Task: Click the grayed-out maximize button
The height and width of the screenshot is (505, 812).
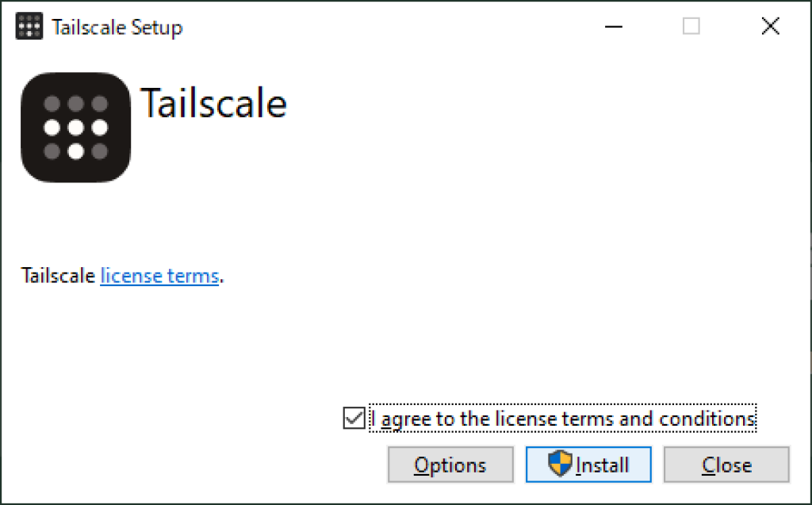Action: point(691,26)
